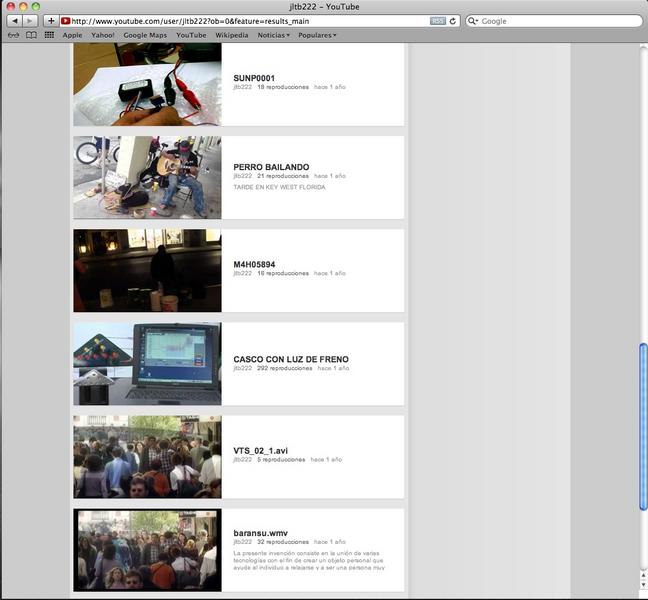Open the reading list glasses icon
The height and width of the screenshot is (600, 648).
pyautogui.click(x=14, y=35)
